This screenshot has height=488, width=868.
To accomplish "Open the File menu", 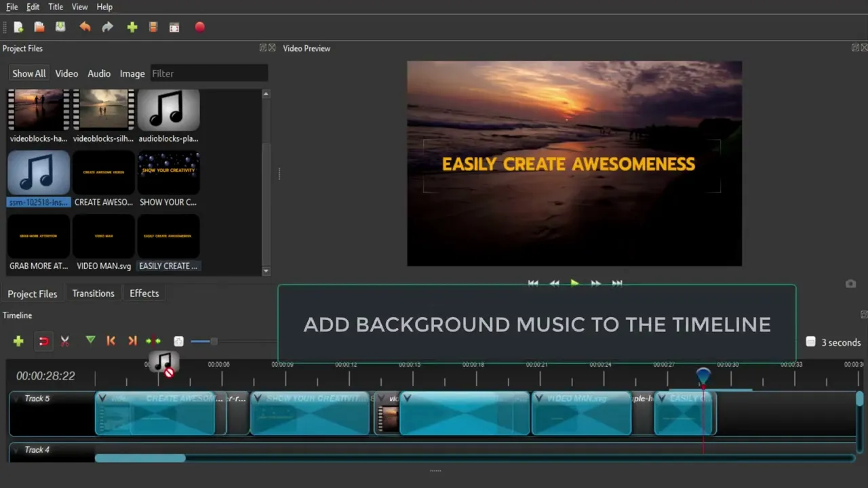I will (12, 7).
